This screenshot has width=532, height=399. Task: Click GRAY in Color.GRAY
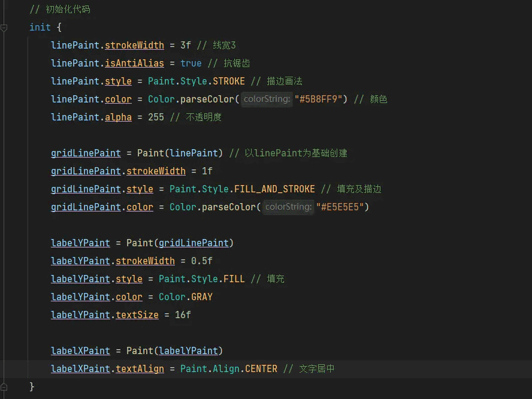(202, 297)
